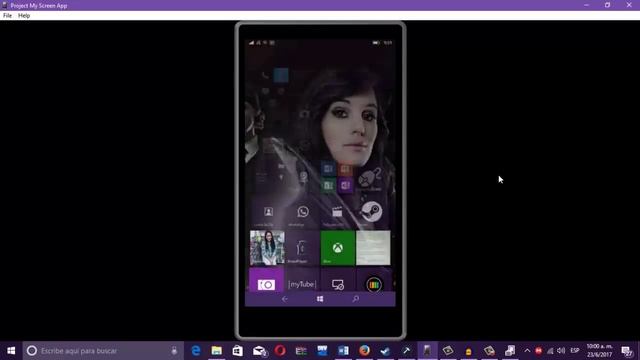The image size is (640, 360).
Task: Open the purple camera tile
Action: [266, 281]
